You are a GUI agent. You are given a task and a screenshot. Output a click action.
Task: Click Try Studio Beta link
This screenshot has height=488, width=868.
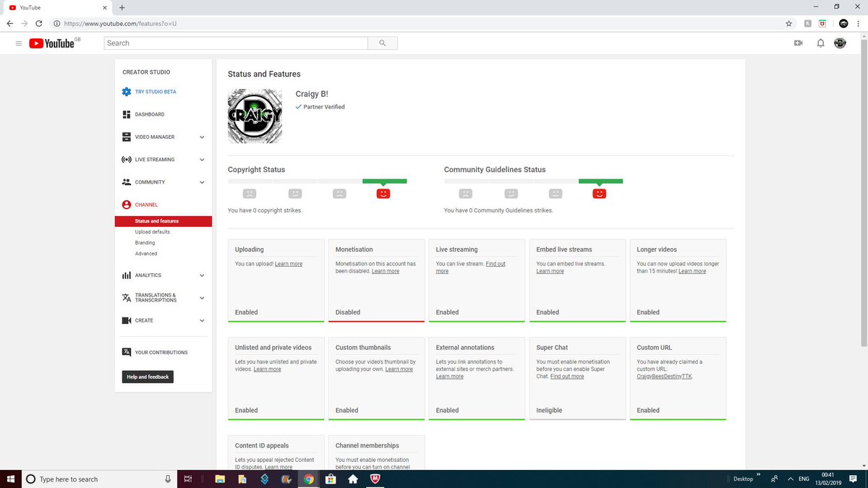point(156,92)
